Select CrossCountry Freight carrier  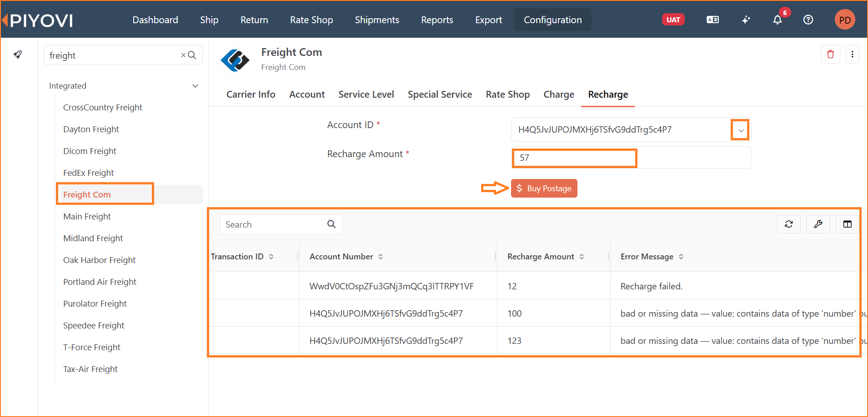(x=103, y=108)
